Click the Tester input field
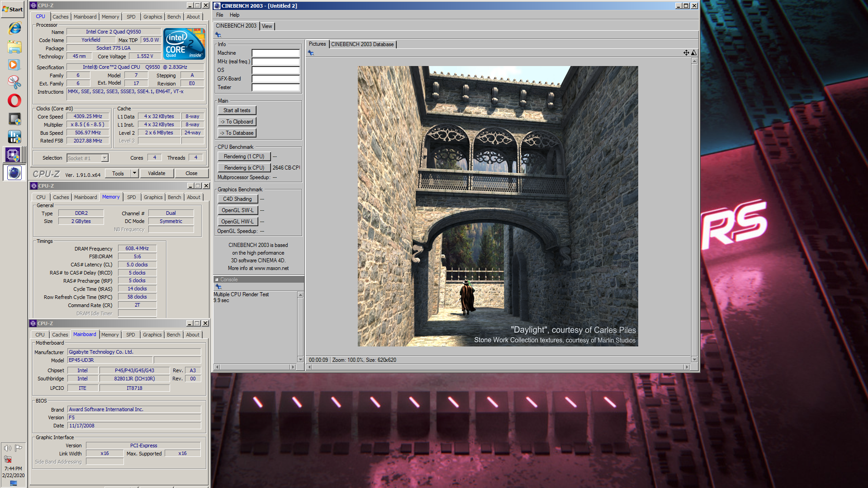 point(275,87)
